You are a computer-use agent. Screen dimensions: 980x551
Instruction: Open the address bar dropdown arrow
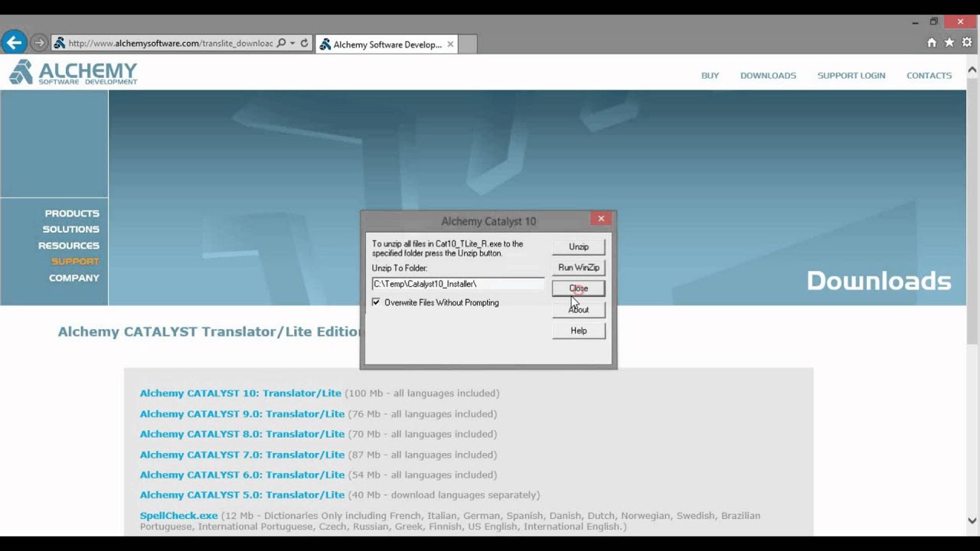(292, 44)
